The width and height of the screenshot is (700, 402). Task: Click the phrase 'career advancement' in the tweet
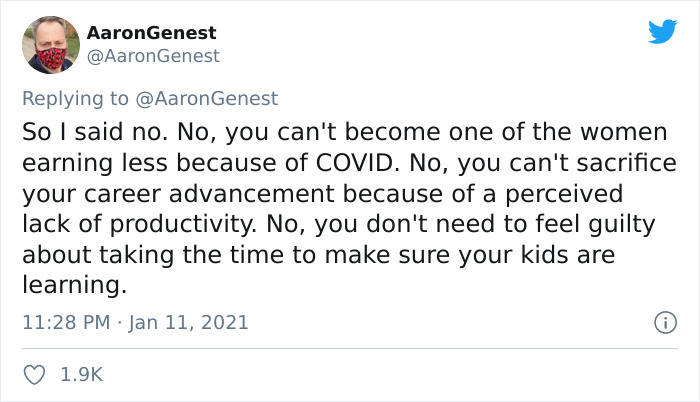(209, 193)
